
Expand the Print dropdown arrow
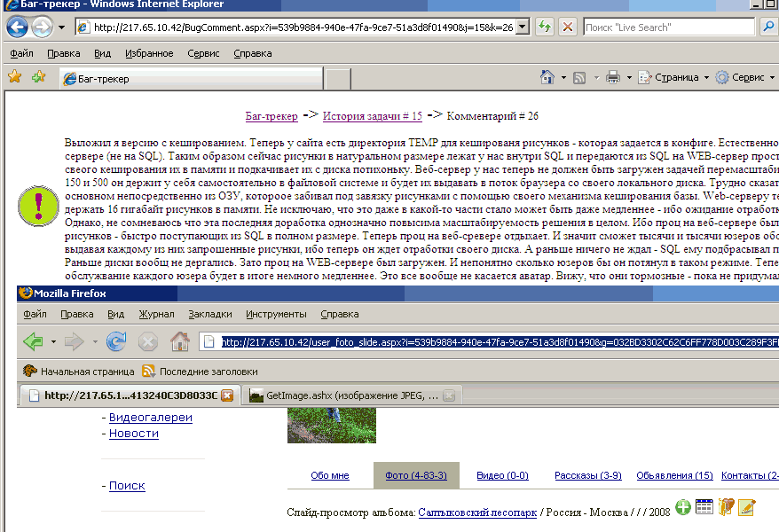tap(629, 77)
